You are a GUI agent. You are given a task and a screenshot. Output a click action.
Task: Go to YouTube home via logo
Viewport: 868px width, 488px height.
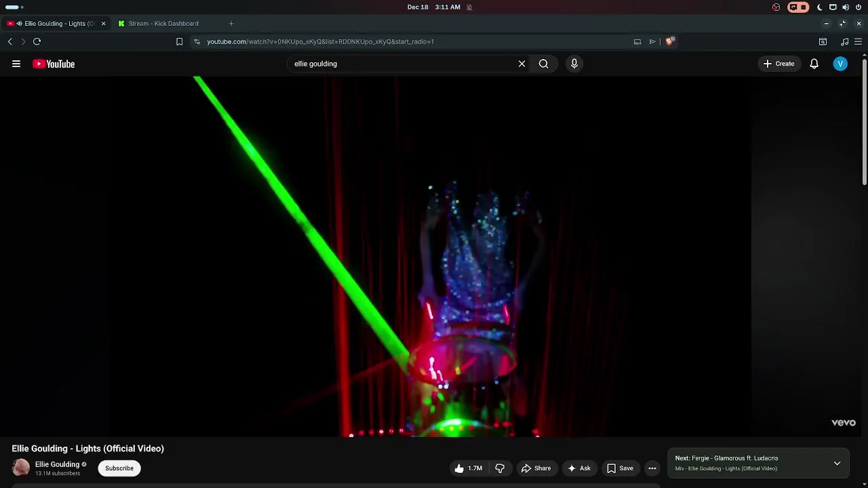click(x=54, y=64)
